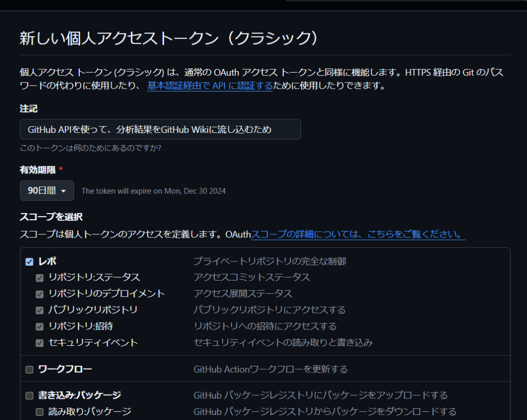The width and height of the screenshot is (527, 420).
Task: Toggle the リポジトリのデプロイメント checkbox
Action: tap(40, 294)
